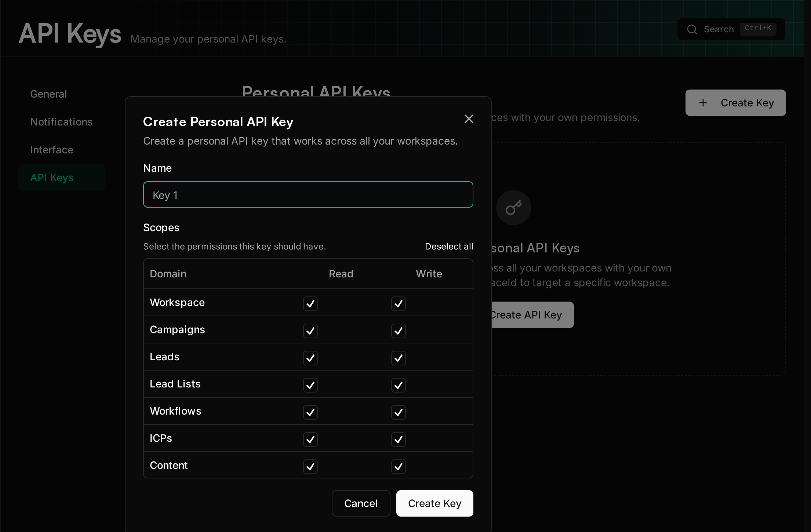811x532 pixels.
Task: Click the key icon in empty state
Action: [x=513, y=208]
